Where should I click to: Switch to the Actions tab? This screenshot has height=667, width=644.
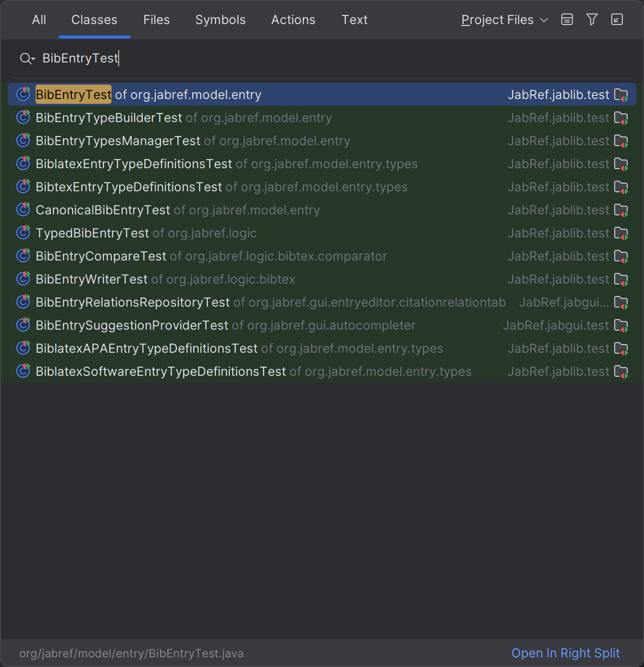click(293, 20)
